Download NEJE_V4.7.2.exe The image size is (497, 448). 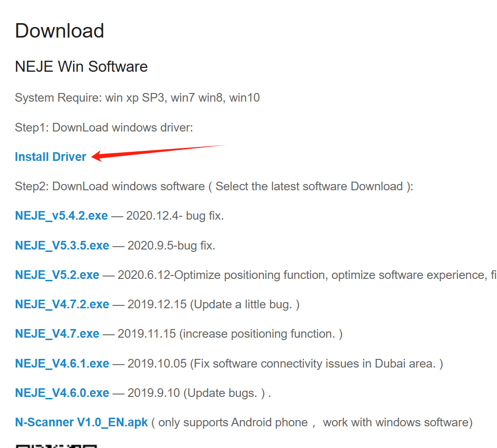[62, 304]
